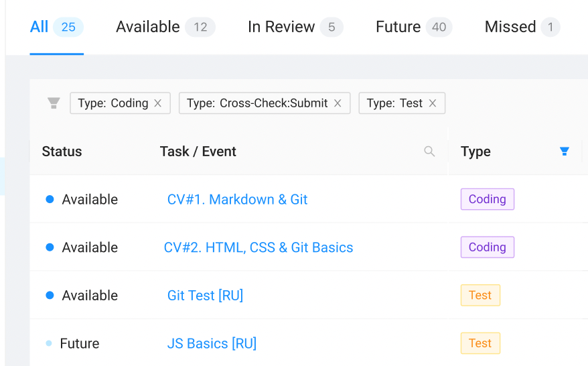Remove the Type: Test filter tag
The image size is (588, 366).
pos(433,103)
